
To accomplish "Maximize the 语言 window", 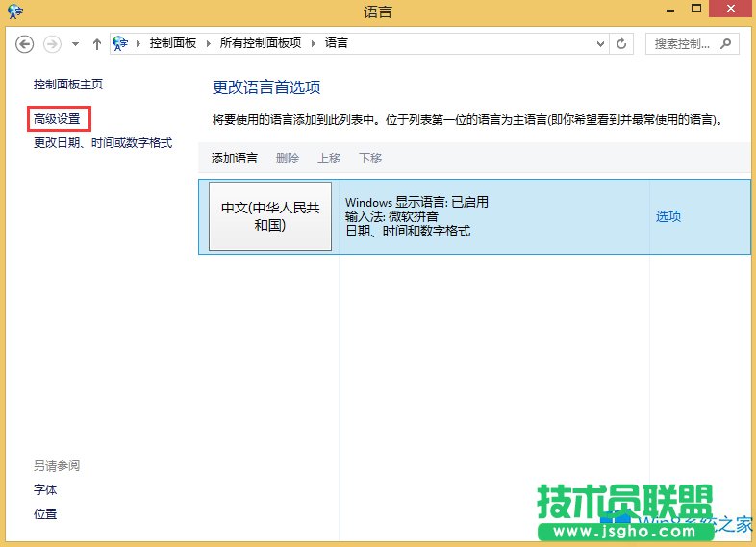I will point(696,9).
